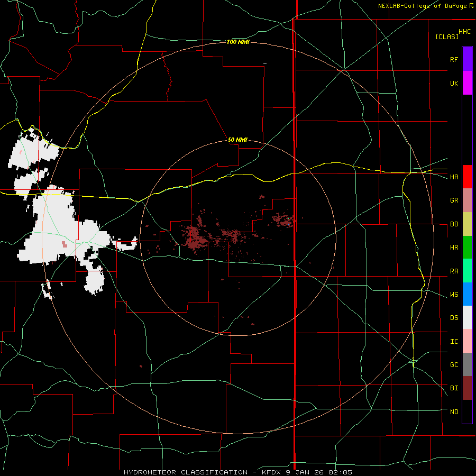Click the UK magenta legend swatch
Screen dimensions: 476x476
point(467,83)
